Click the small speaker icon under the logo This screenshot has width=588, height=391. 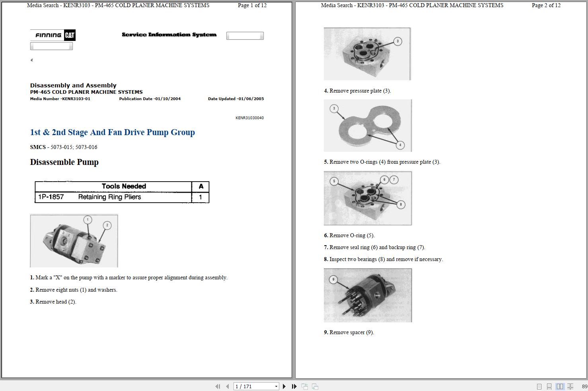32,60
